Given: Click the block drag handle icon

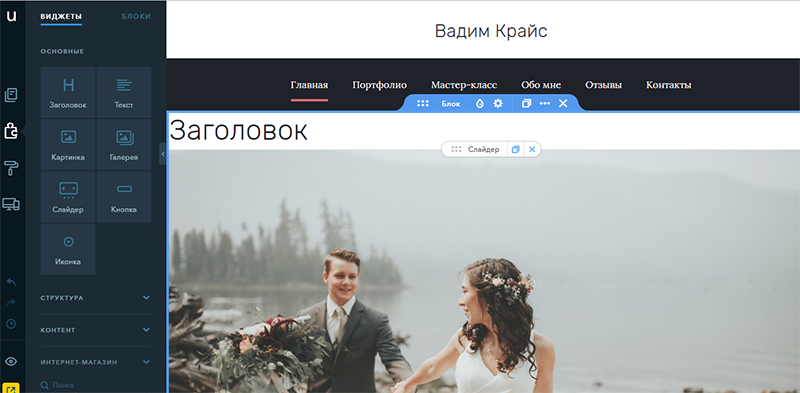Looking at the screenshot, I should point(422,104).
